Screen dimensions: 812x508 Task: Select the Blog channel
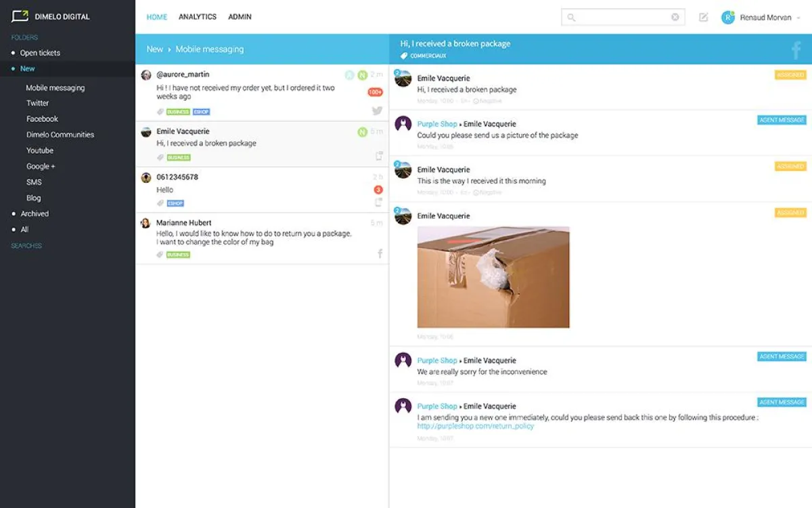point(34,198)
